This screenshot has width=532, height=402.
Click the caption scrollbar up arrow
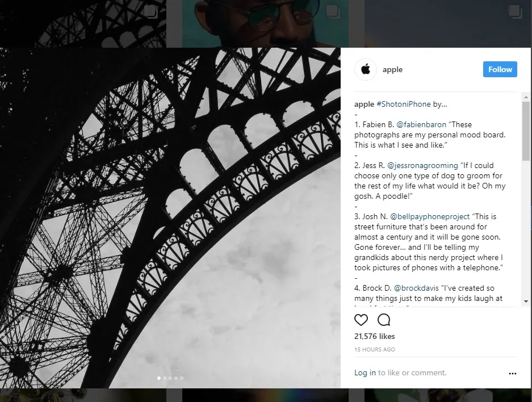pos(526,97)
